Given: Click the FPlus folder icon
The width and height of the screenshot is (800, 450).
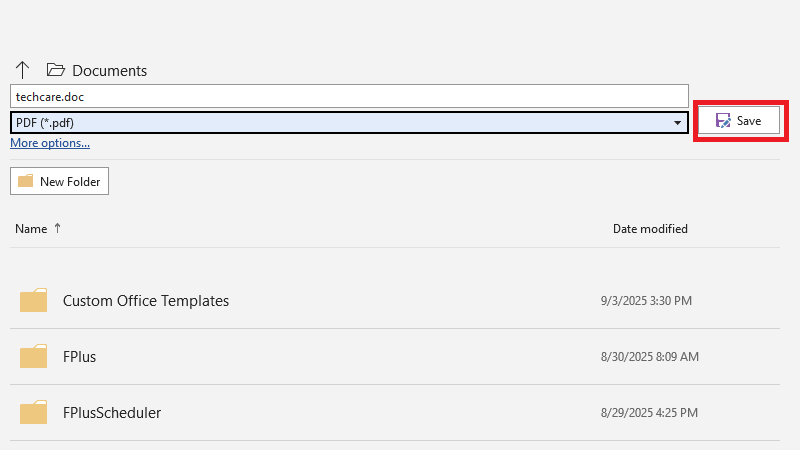Looking at the screenshot, I should 33,356.
